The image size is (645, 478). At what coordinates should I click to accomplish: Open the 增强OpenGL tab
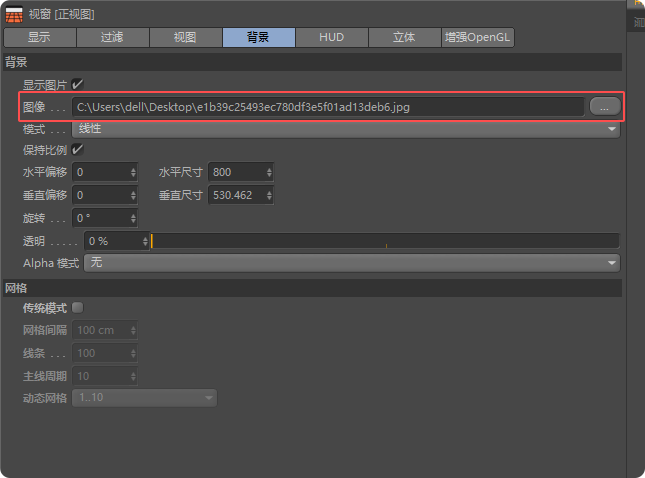pos(478,37)
